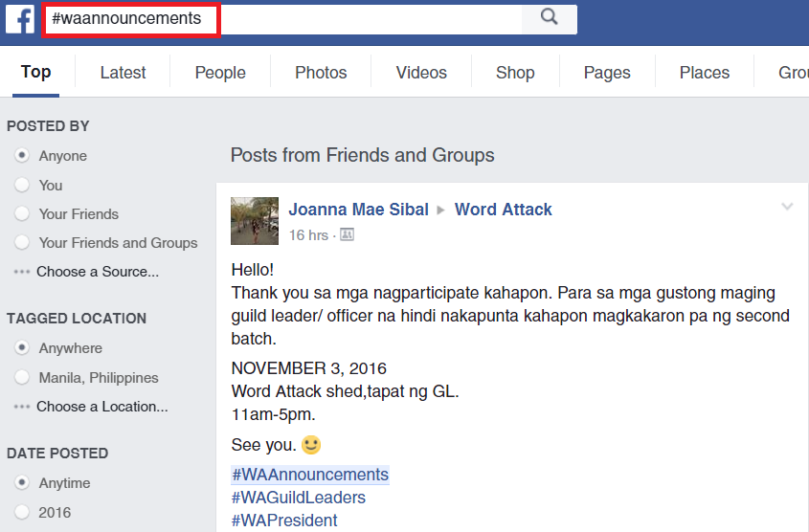
Task: Open the post options chevron menu
Action: pos(787,207)
